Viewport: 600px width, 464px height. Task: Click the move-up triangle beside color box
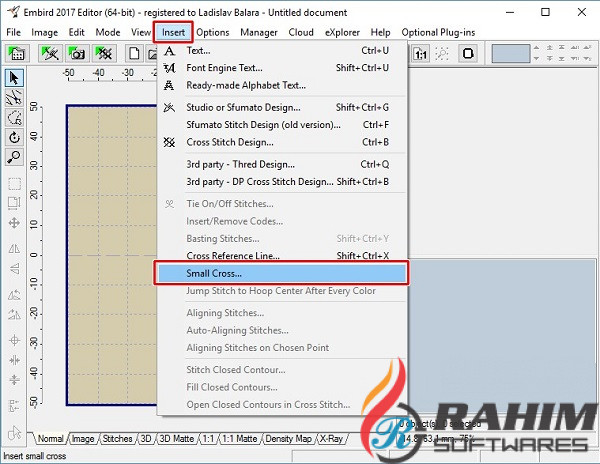coord(536,47)
